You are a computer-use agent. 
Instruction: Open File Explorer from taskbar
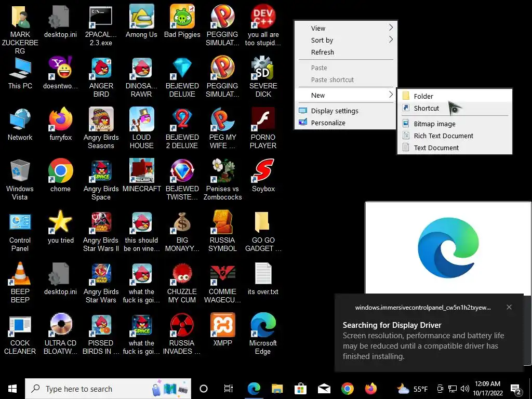click(277, 389)
